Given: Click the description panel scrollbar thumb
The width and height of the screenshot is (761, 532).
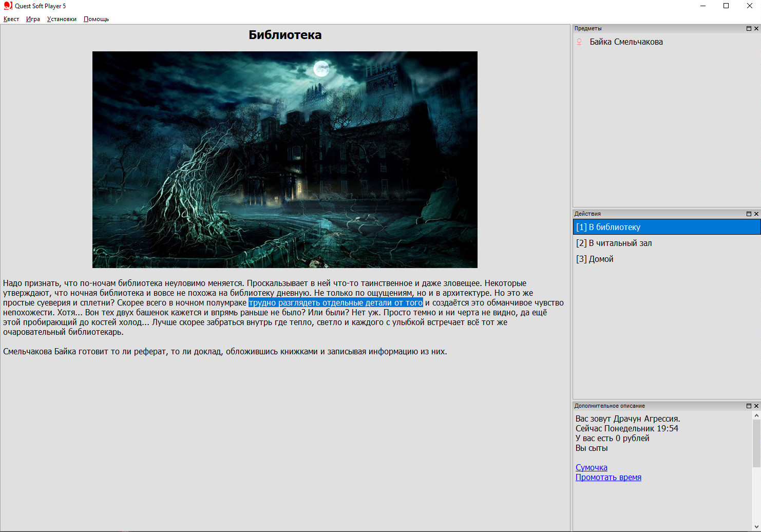Looking at the screenshot, I should click(x=756, y=444).
